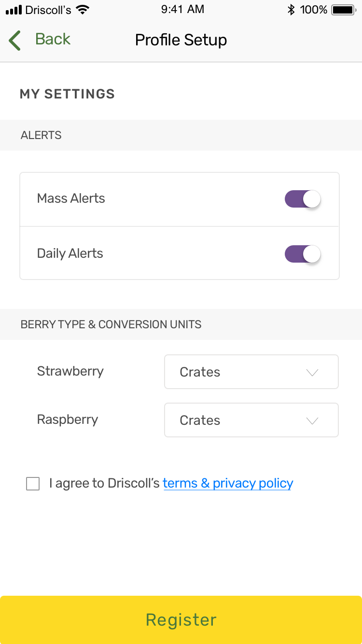Screen dimensions: 362x644
Task: Click the Raspberry dropdown chevron arrow
Action: click(312, 420)
